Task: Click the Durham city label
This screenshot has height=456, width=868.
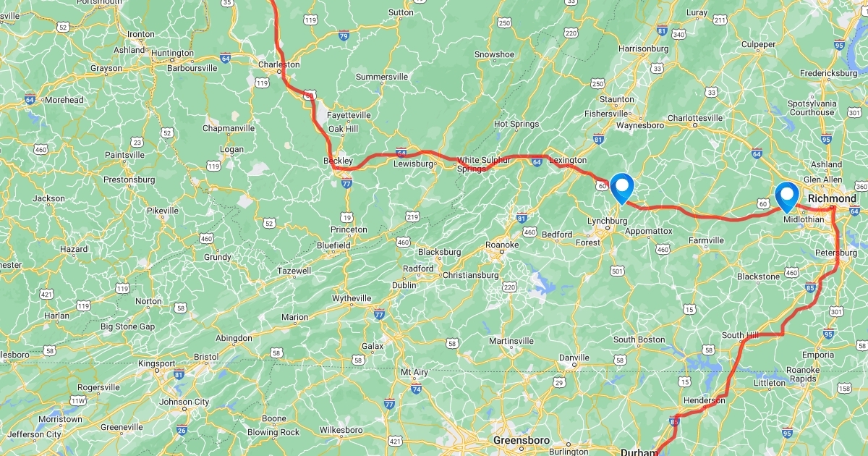Action: click(x=638, y=453)
